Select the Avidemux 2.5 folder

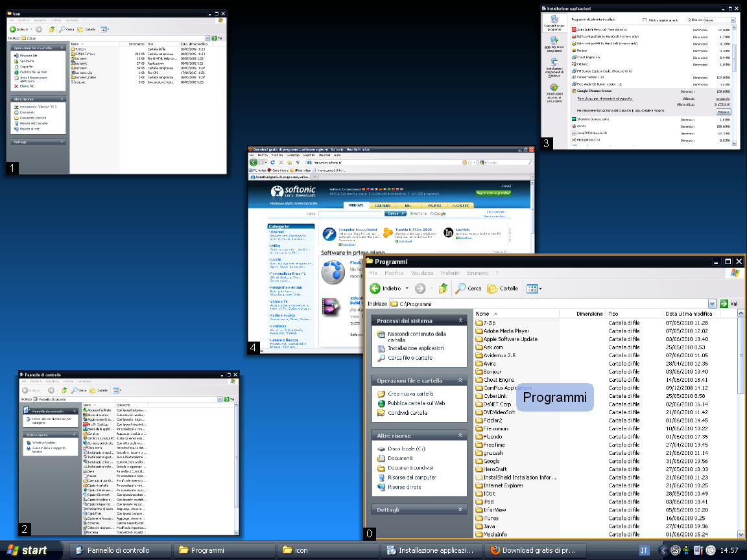point(495,355)
